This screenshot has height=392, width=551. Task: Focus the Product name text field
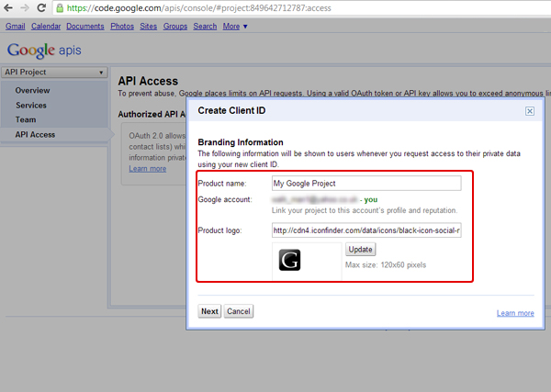pyautogui.click(x=366, y=183)
